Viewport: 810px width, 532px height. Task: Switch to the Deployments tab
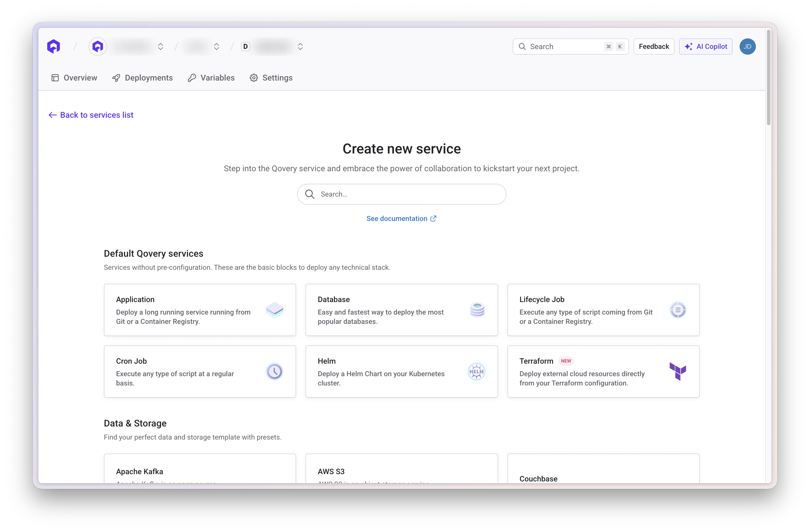pos(143,78)
